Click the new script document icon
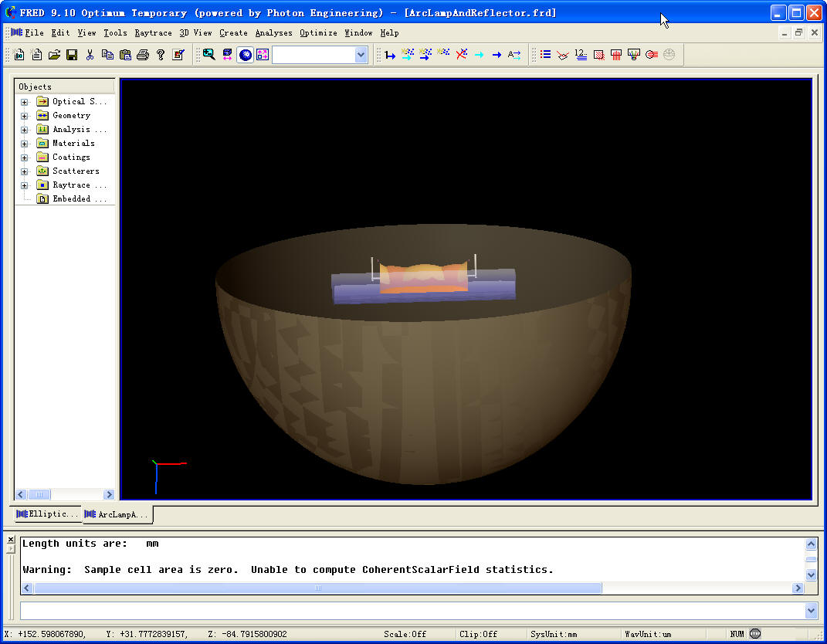 (36, 54)
